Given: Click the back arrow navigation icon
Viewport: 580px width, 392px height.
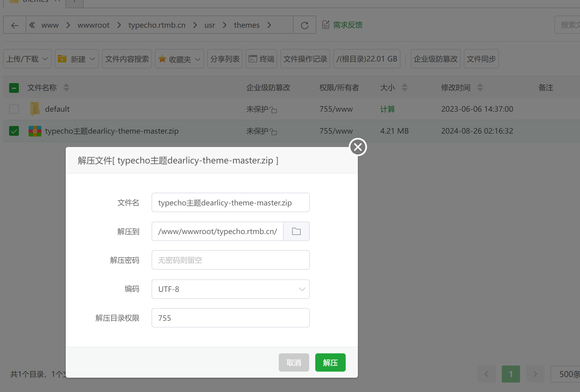Looking at the screenshot, I should (x=15, y=25).
